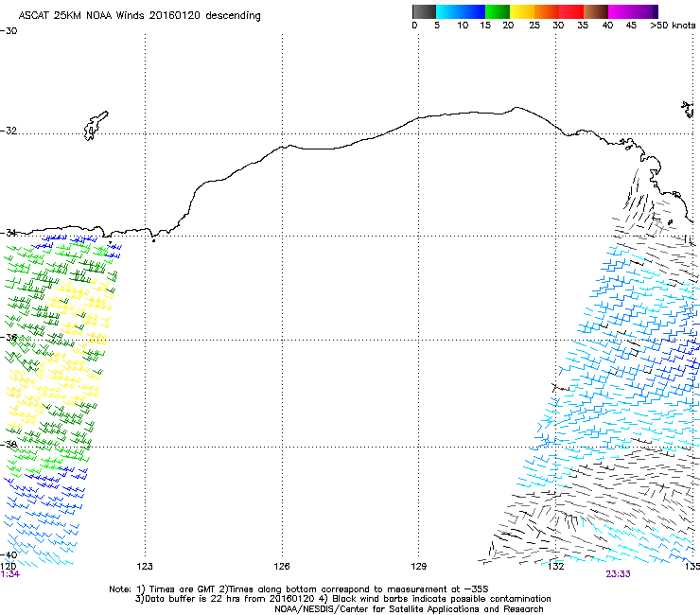Choose the yellow 20-25 knots legend swatch
Image resolution: width=700 pixels, height=615 pixels.
tap(522, 11)
